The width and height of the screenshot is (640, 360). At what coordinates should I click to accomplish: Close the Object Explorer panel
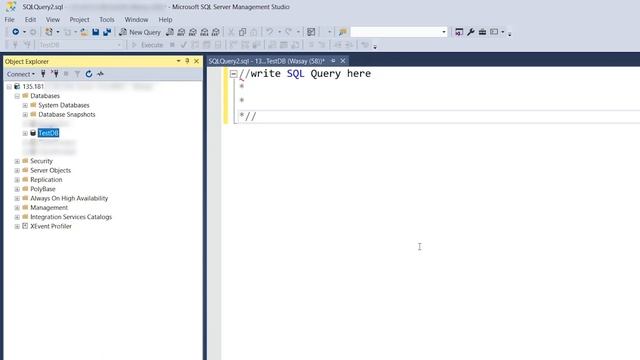[x=196, y=61]
